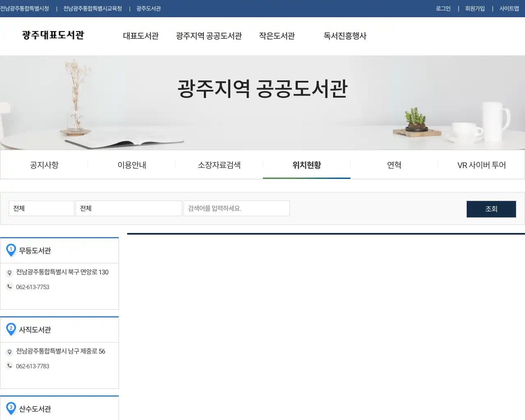
Task: Open the 사이트맵 link
Action: coord(509,9)
